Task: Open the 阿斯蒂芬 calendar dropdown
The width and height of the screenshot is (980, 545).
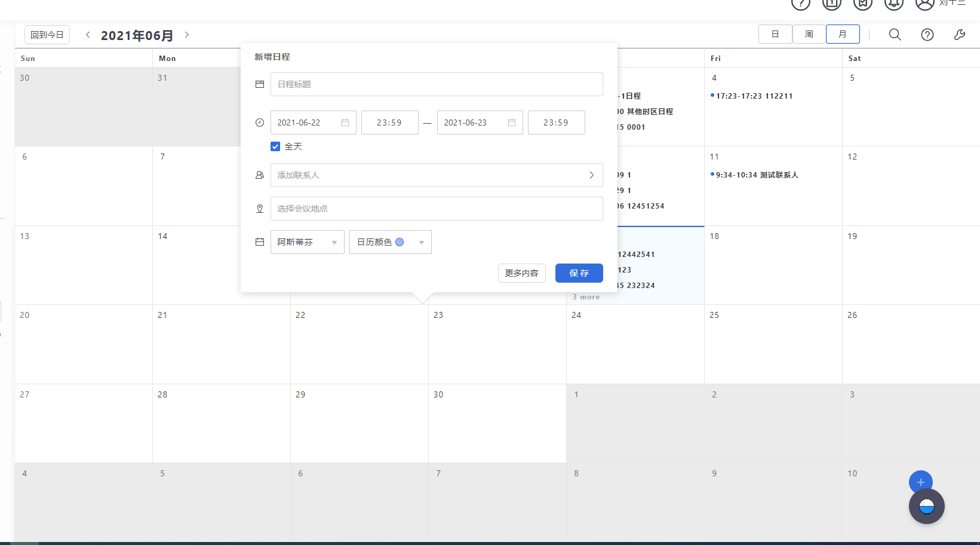Action: pyautogui.click(x=307, y=242)
